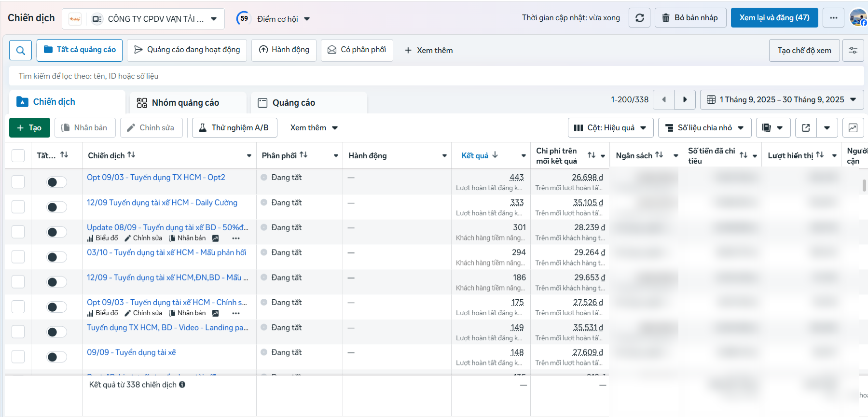Expand the Điểm cơ hội dropdown arrow
Viewport: 868px width, 417px height.
click(x=307, y=19)
